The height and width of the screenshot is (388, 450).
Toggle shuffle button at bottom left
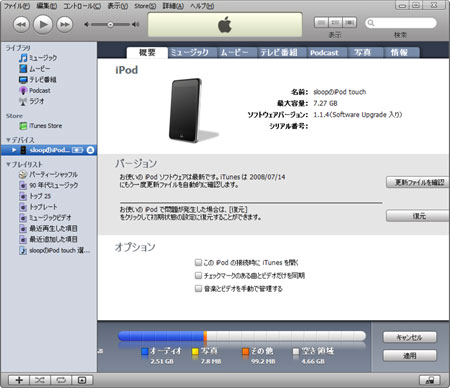pyautogui.click(x=40, y=380)
